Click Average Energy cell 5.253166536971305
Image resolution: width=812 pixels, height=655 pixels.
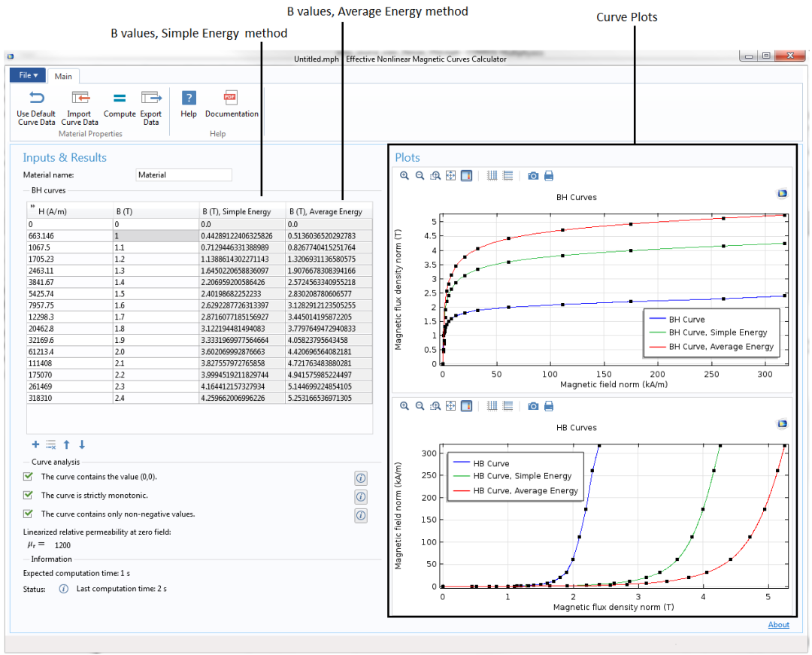tap(329, 398)
